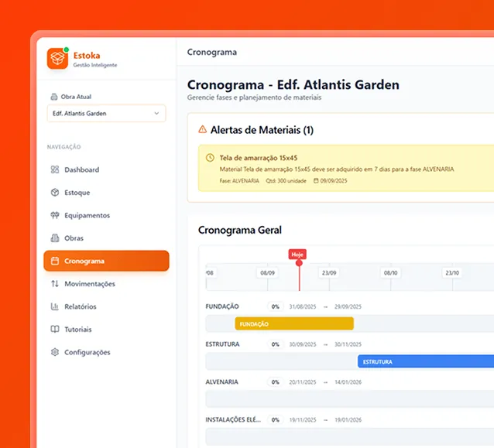Expand the Edf. Atlantis Garden selector chevron

pyautogui.click(x=156, y=114)
